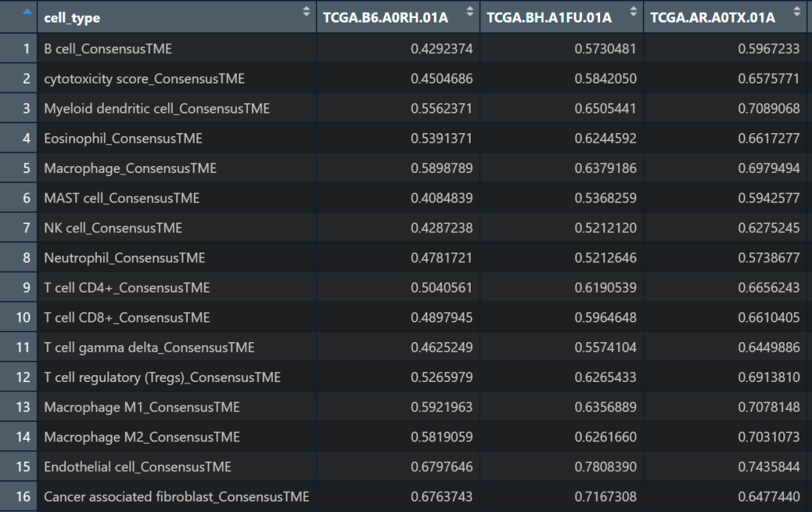Click value 0.5967233 in row 1
812x512 pixels.
pyautogui.click(x=769, y=49)
